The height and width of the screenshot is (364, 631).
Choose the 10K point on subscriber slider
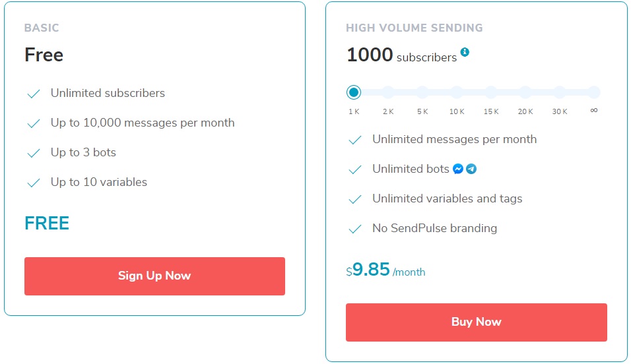pyautogui.click(x=457, y=92)
